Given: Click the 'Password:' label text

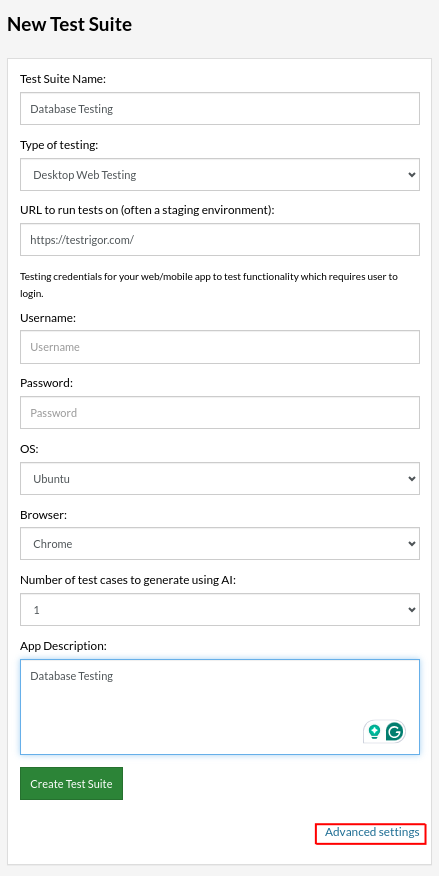Looking at the screenshot, I should 47,383.
